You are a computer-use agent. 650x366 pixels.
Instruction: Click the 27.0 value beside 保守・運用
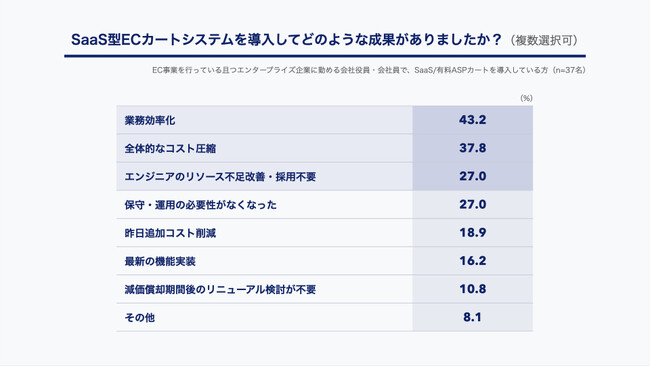[x=472, y=204]
